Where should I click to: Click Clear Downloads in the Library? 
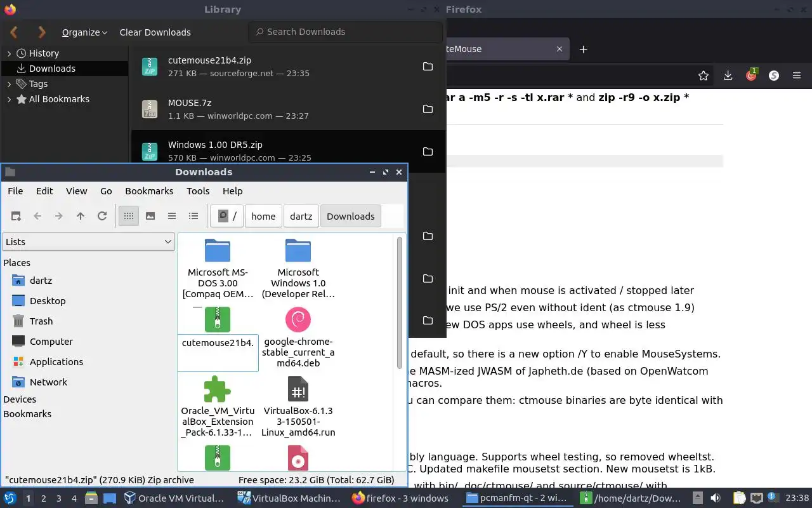coord(155,32)
